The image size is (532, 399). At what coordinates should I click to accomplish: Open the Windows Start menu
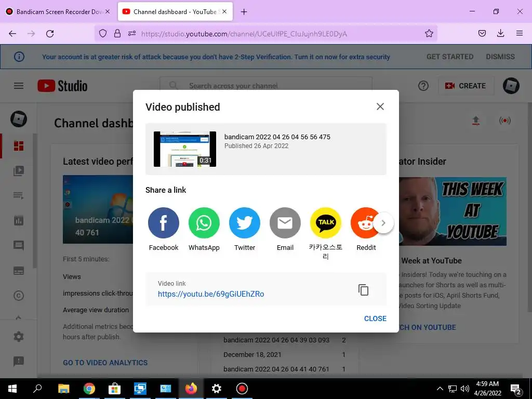click(x=12, y=389)
